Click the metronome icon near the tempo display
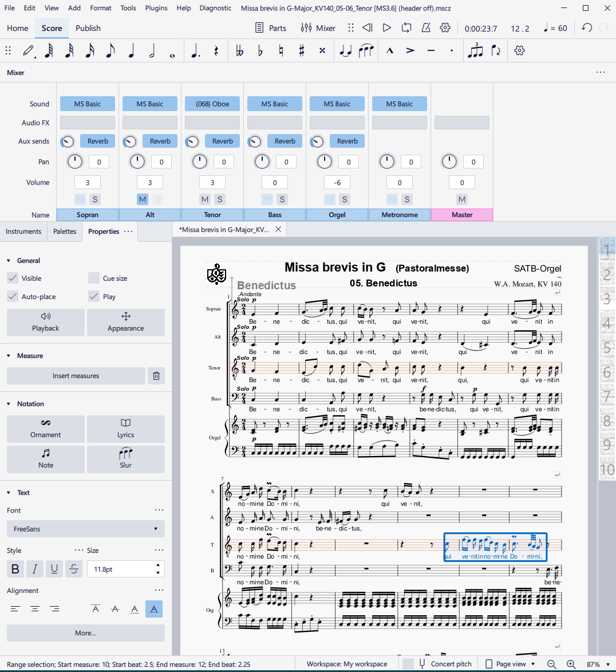This screenshot has height=672, width=616. [x=425, y=27]
